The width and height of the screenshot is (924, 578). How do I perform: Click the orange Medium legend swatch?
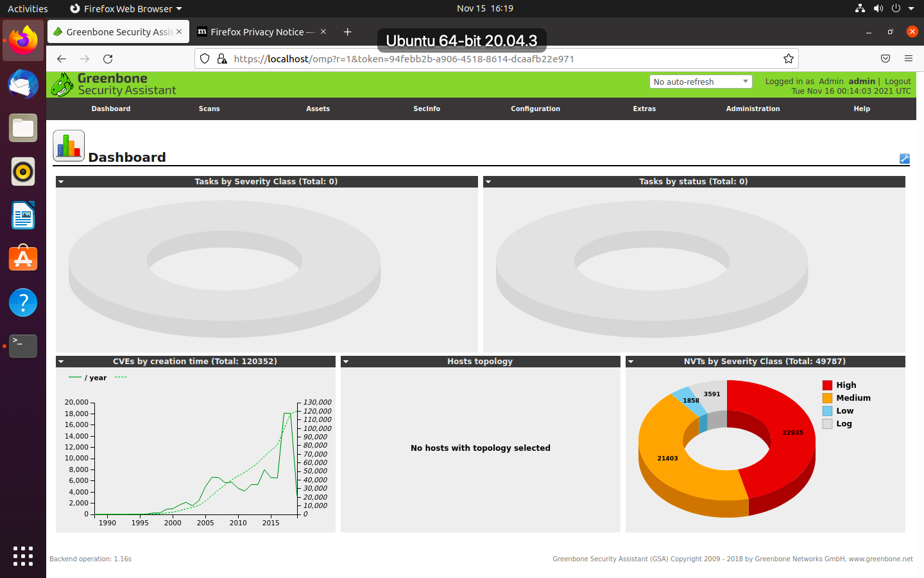(828, 398)
